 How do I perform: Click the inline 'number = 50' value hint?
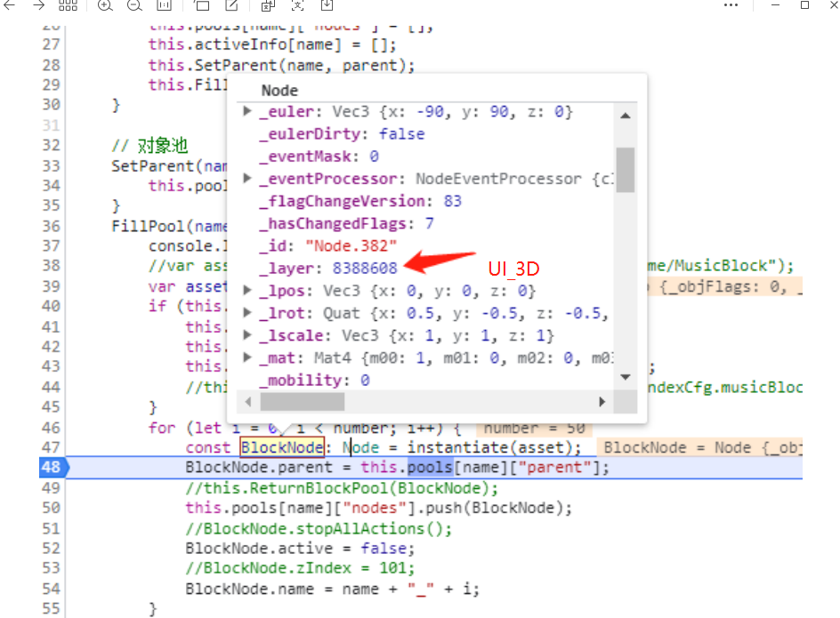point(534,429)
